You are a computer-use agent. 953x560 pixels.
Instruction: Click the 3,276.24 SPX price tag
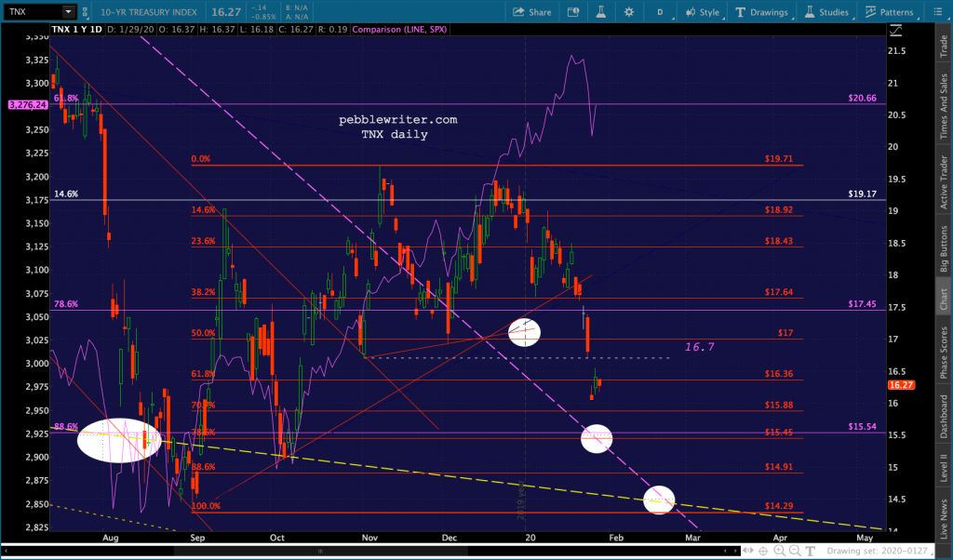click(x=29, y=105)
